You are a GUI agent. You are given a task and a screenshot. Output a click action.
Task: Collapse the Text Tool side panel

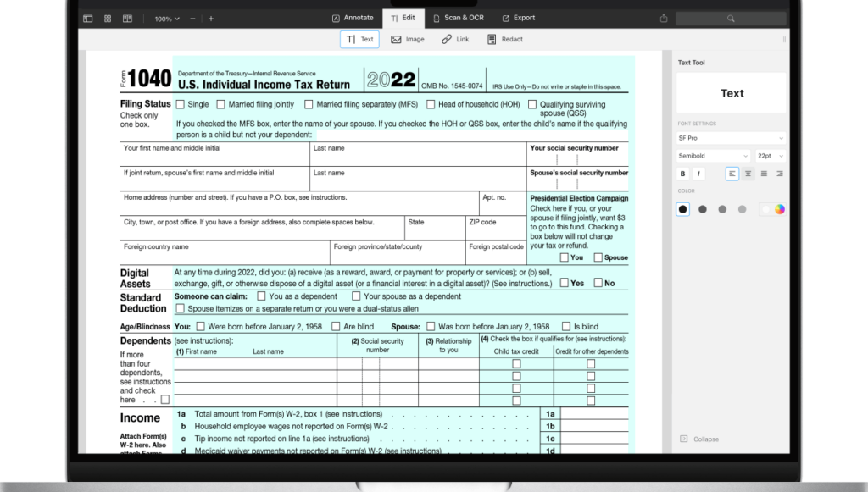point(699,439)
